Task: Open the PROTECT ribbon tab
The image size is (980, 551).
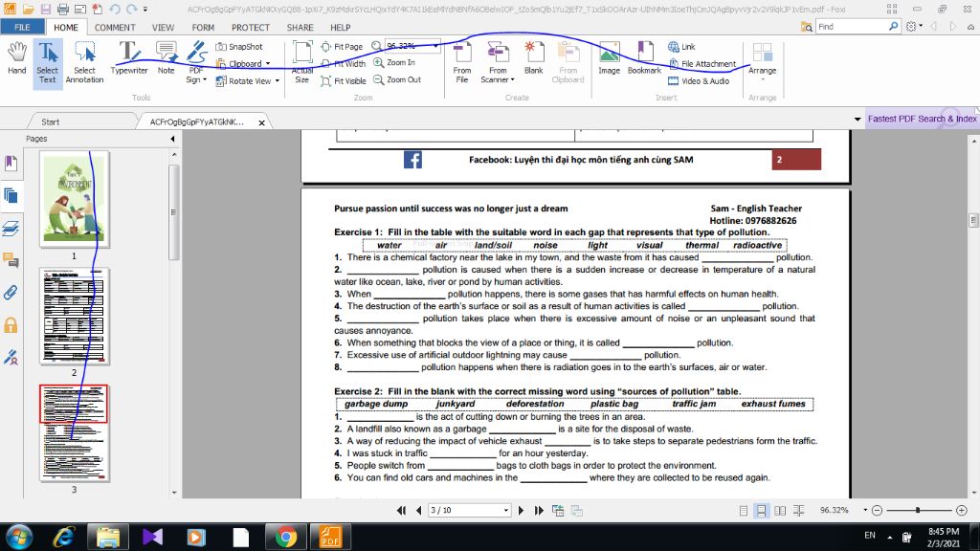Action: click(251, 28)
